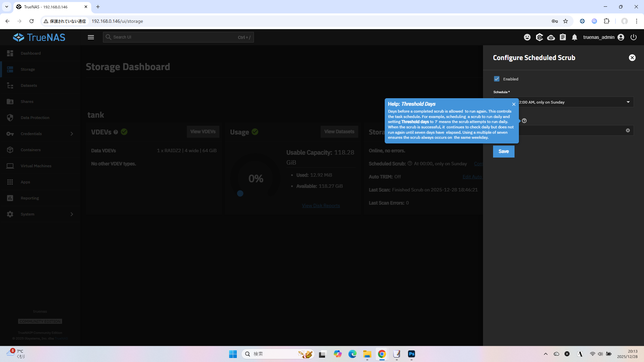Screen dimensions: 644x362
Task: Click the Threshold Days help question icon
Action: (524, 121)
